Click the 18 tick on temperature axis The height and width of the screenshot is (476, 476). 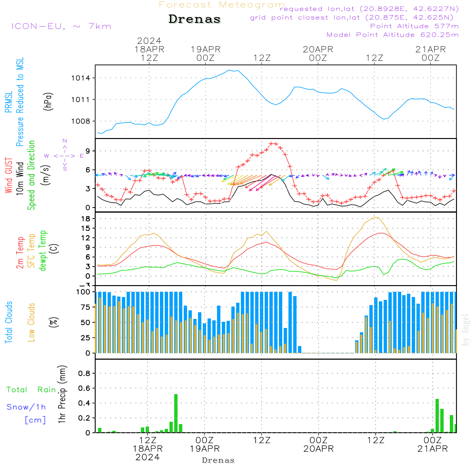[x=86, y=218]
